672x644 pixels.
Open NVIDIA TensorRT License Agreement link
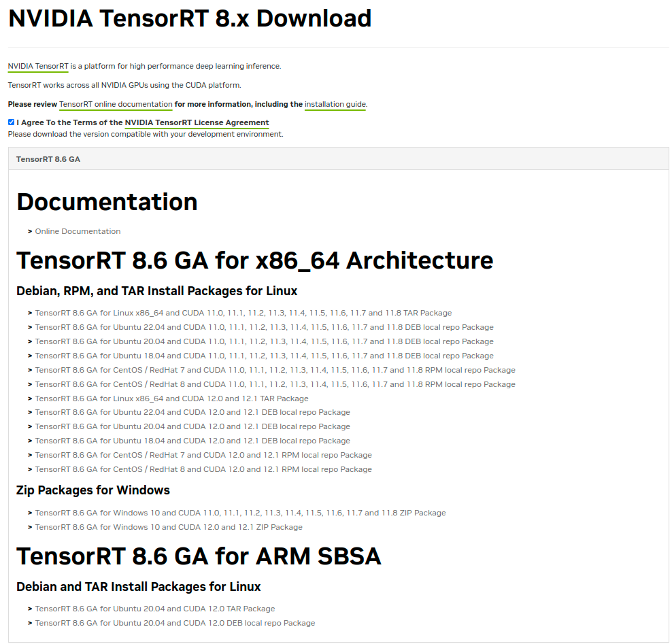pos(197,122)
